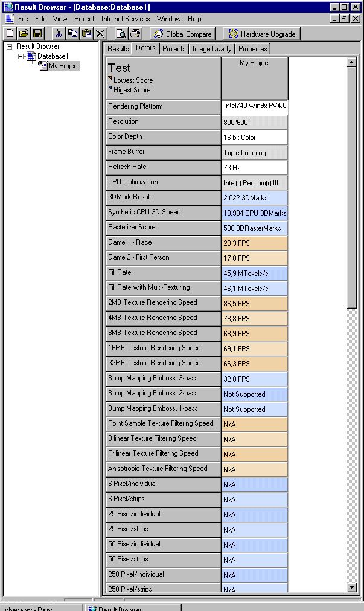The image size is (364, 611).
Task: Switch to the Properties tab
Action: (x=252, y=49)
